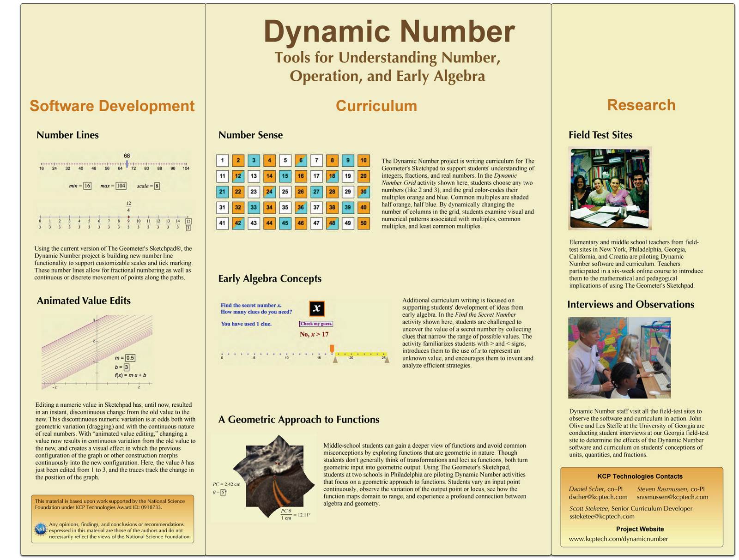Click the scale value box showing 8
This screenshot has height=560, width=739.
pyautogui.click(x=157, y=186)
